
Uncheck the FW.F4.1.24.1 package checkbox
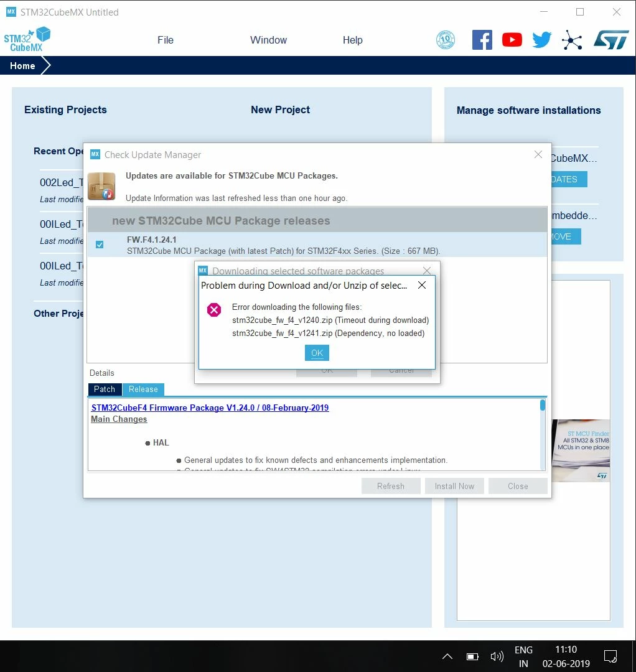click(100, 245)
